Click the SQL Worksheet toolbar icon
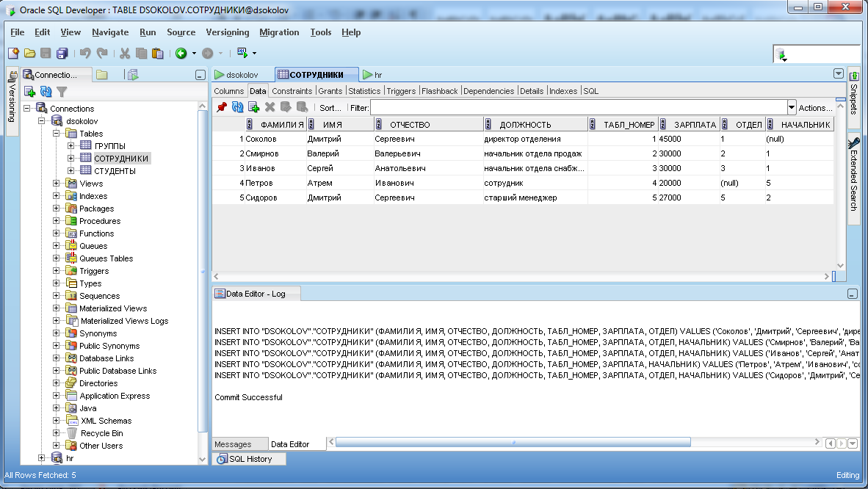Image resolution: width=868 pixels, height=489 pixels. 242,53
